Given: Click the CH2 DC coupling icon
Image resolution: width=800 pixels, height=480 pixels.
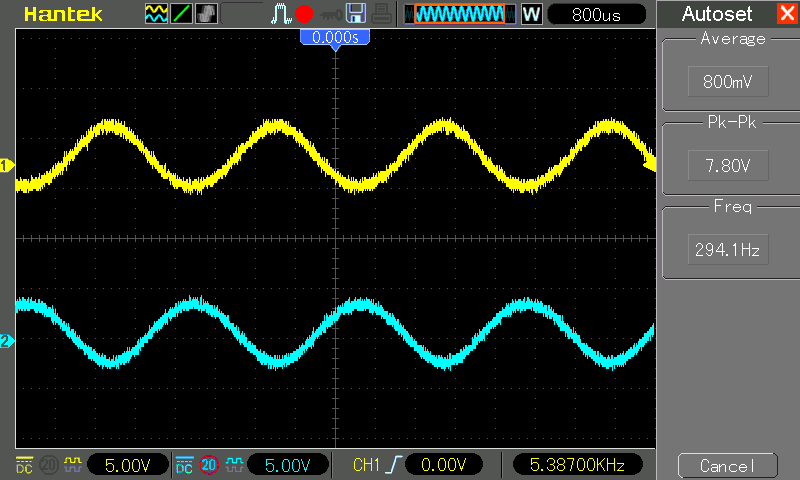Looking at the screenshot, I should point(184,465).
